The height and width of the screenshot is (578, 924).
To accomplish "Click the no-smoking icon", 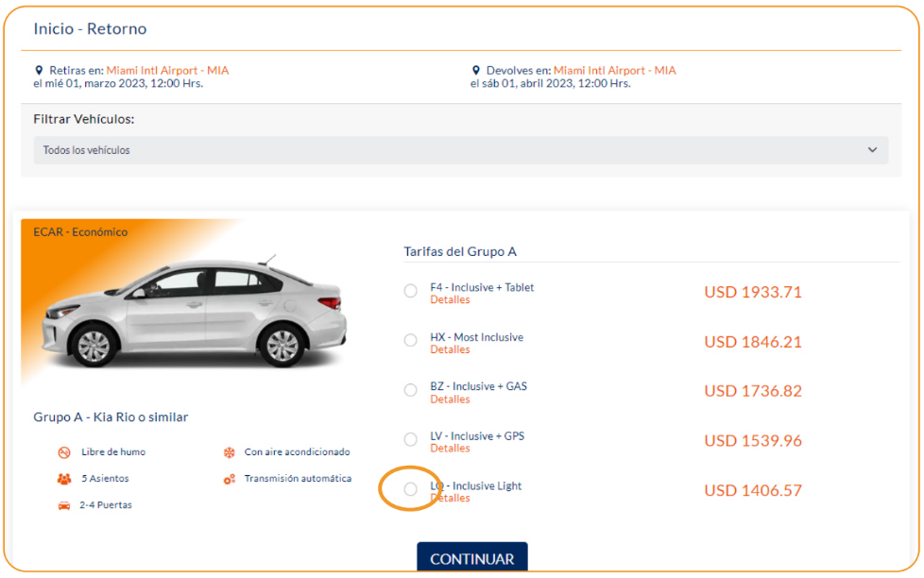I will point(64,452).
